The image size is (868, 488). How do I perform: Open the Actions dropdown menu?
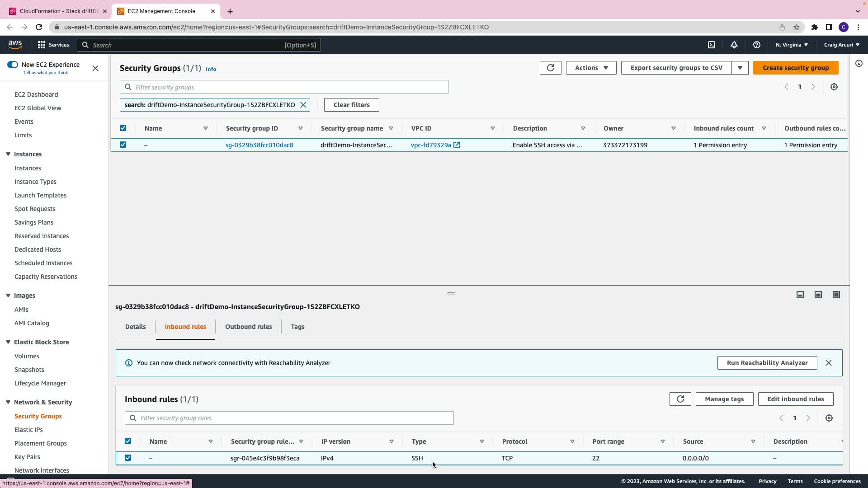(591, 68)
